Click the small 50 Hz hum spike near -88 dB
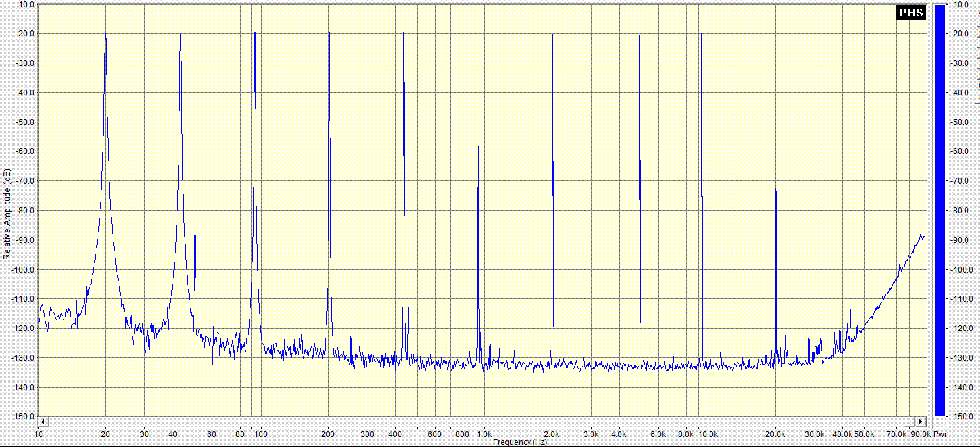This screenshot has width=980, height=447. (x=195, y=236)
